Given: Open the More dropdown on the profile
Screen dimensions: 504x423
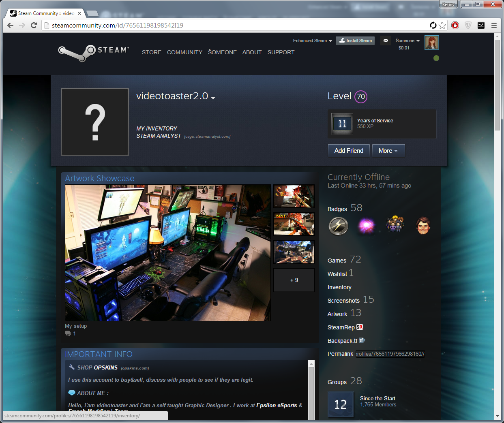Looking at the screenshot, I should (388, 151).
